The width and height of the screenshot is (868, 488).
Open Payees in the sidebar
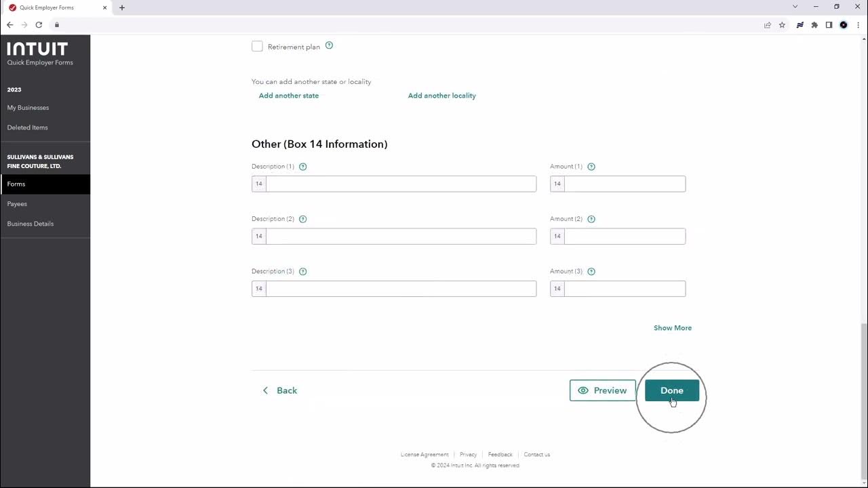point(17,204)
